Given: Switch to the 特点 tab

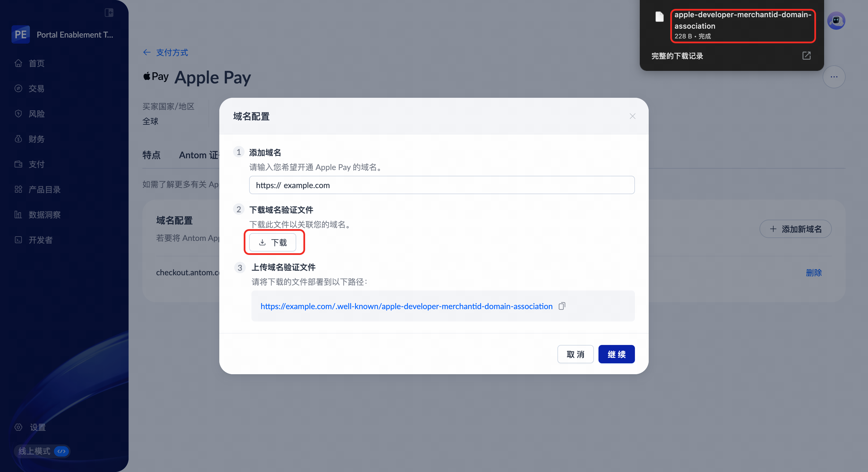Looking at the screenshot, I should pyautogui.click(x=151, y=155).
